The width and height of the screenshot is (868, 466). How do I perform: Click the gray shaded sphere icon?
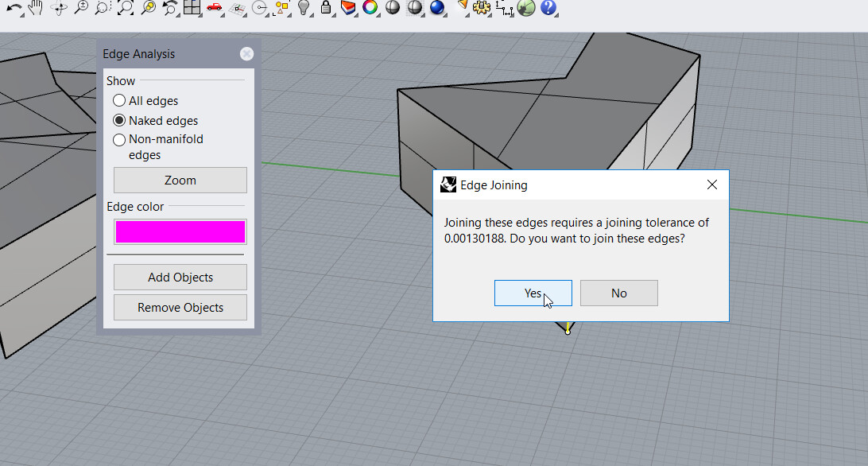click(x=393, y=7)
